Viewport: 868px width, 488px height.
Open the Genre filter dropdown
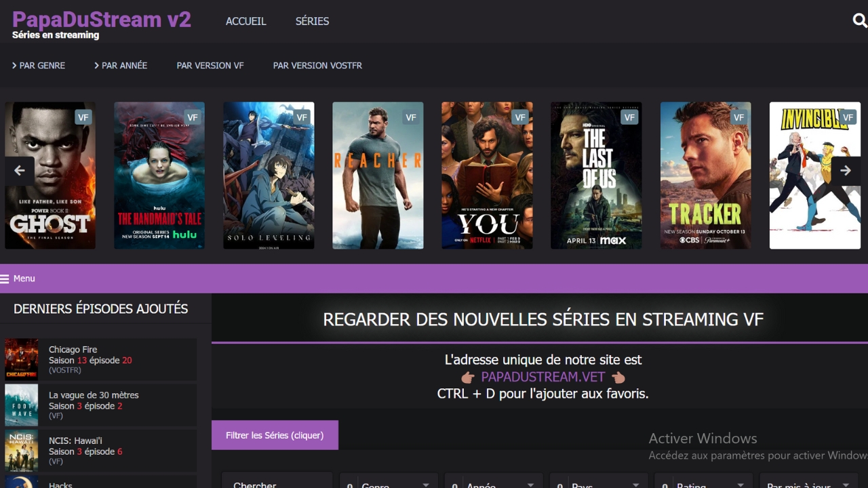coord(390,483)
